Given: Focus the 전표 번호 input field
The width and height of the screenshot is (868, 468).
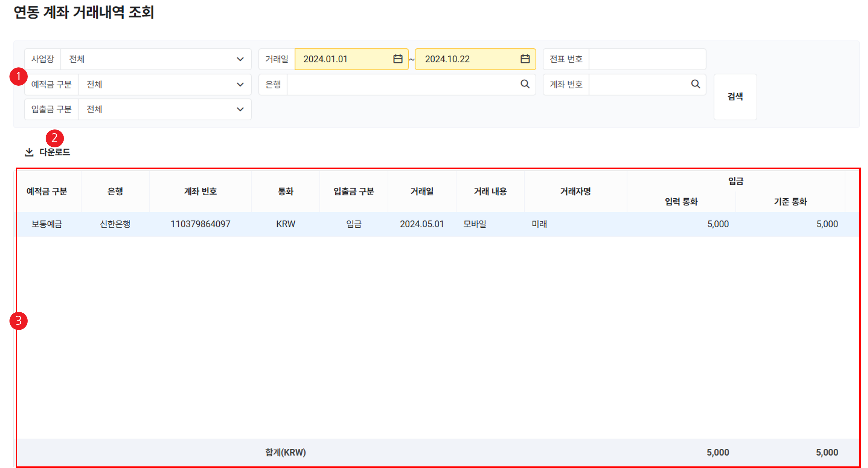Looking at the screenshot, I should (x=647, y=59).
